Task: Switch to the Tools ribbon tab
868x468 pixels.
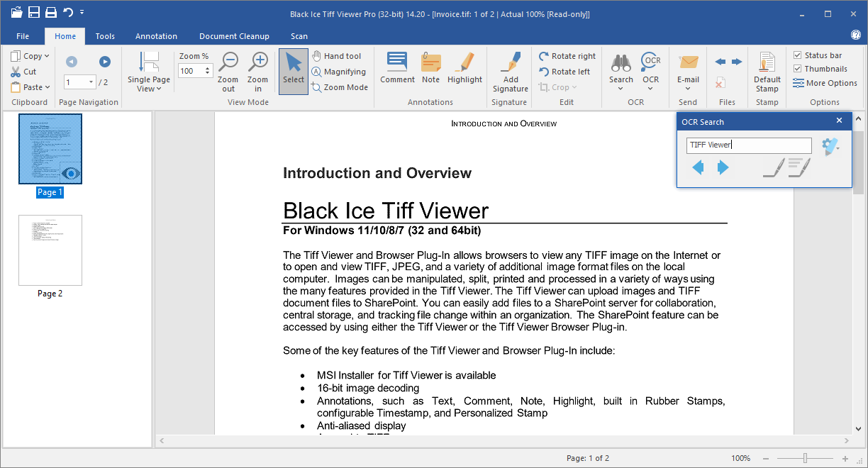Action: (105, 36)
